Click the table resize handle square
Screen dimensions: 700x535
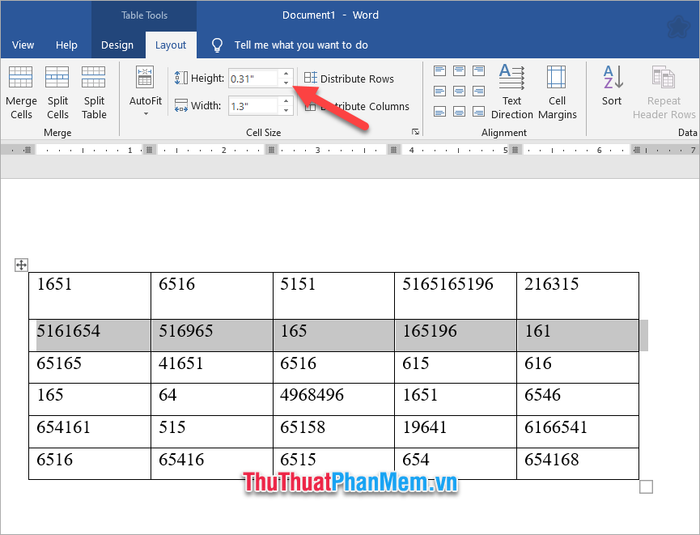646,487
